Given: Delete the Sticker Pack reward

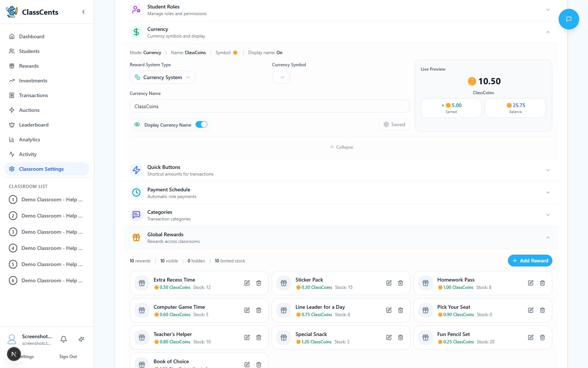Looking at the screenshot, I should pos(401,283).
